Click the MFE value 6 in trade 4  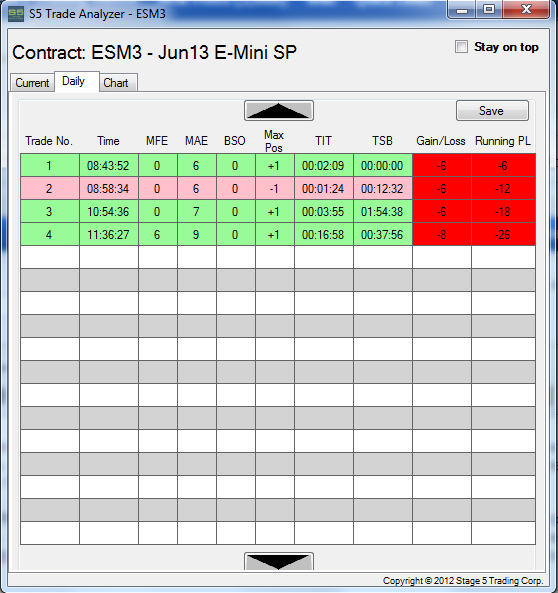158,234
